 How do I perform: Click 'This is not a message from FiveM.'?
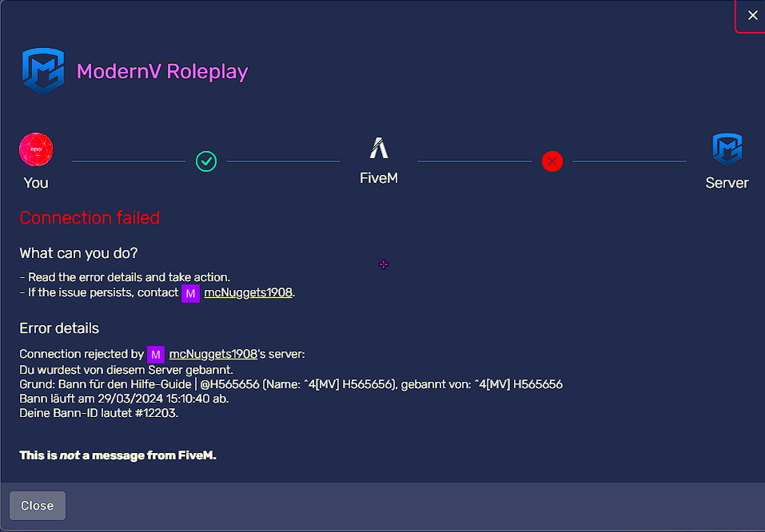(x=118, y=455)
